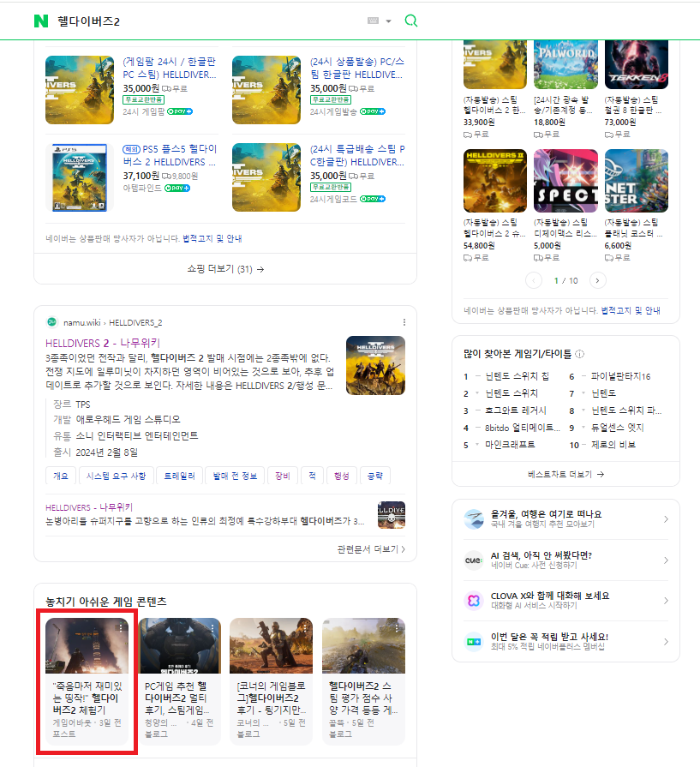Click 베스트차트 더보기 button
The width and height of the screenshot is (700, 767).
pos(565,474)
